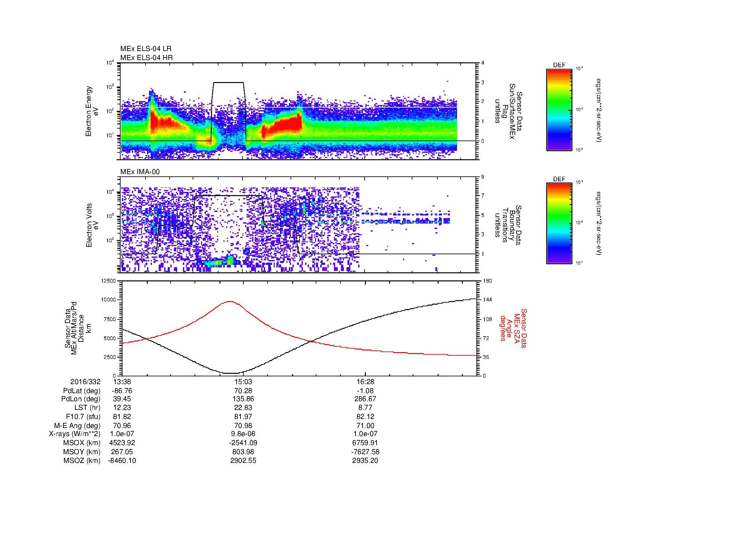This screenshot has width=756, height=534.
Task: Click the '10000' altitude axis tick label
Action: [109, 300]
